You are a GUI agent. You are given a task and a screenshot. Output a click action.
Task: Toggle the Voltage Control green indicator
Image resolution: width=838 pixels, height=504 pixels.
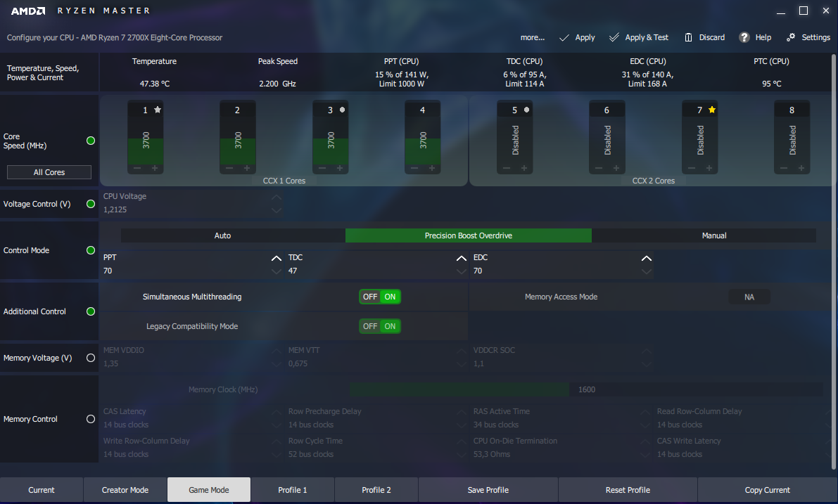pos(91,204)
